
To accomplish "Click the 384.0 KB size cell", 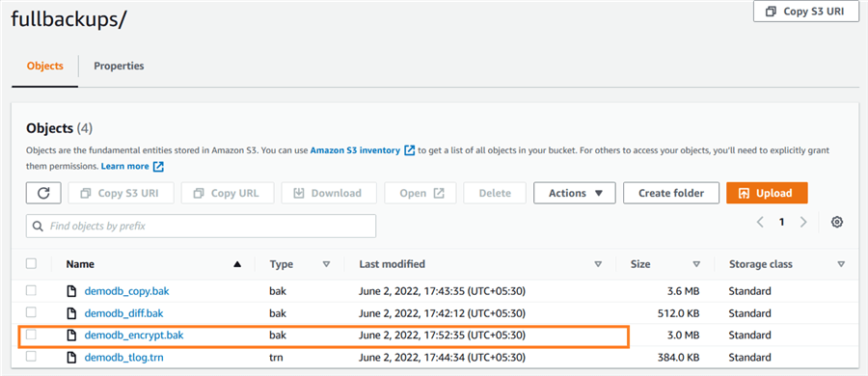I will 678,357.
